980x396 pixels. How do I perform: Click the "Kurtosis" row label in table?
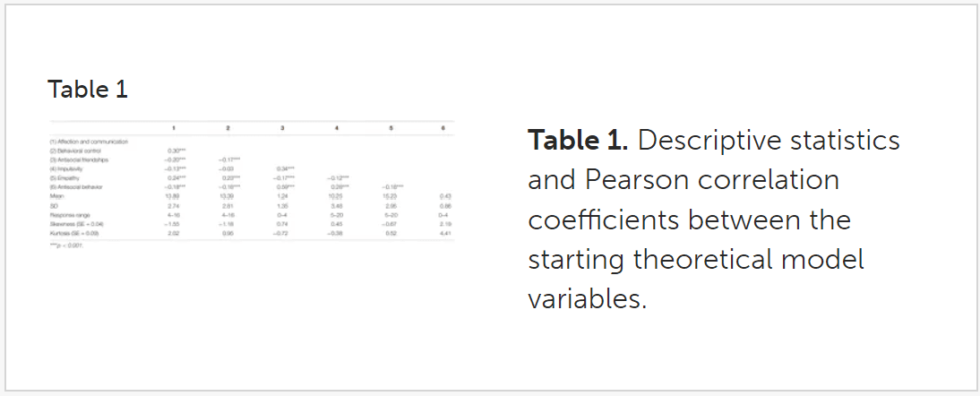pyautogui.click(x=78, y=232)
